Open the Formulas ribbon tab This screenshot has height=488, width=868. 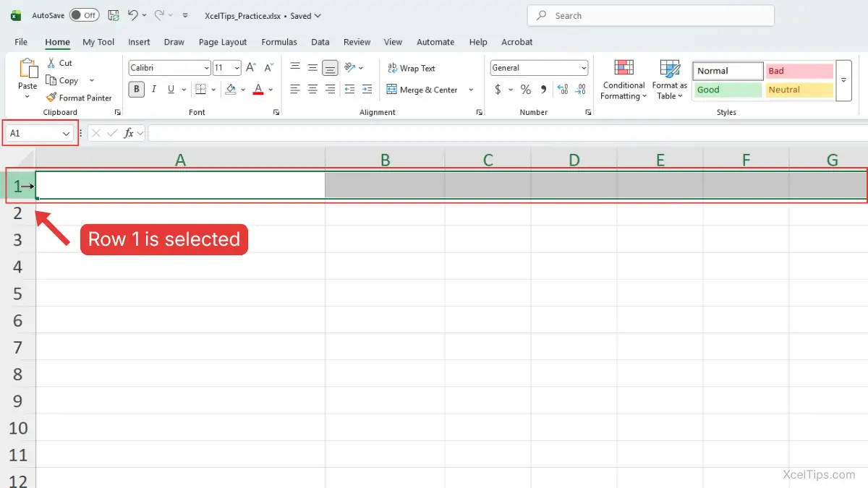[279, 42]
